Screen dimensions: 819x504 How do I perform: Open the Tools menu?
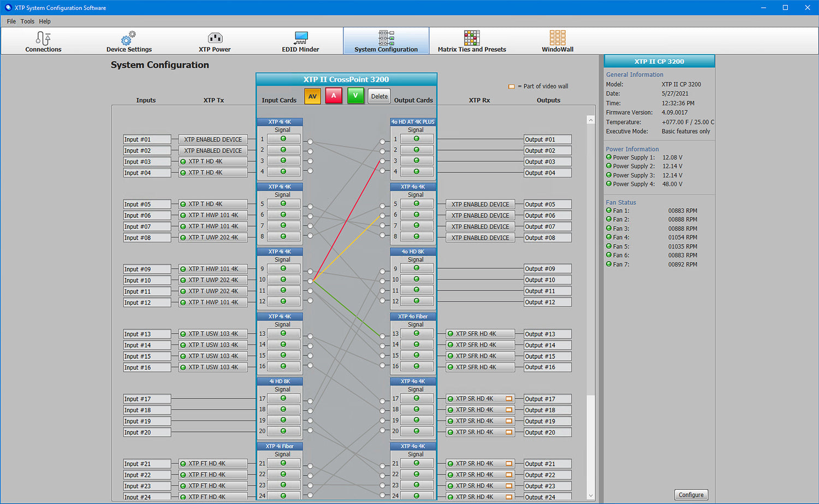[27, 21]
